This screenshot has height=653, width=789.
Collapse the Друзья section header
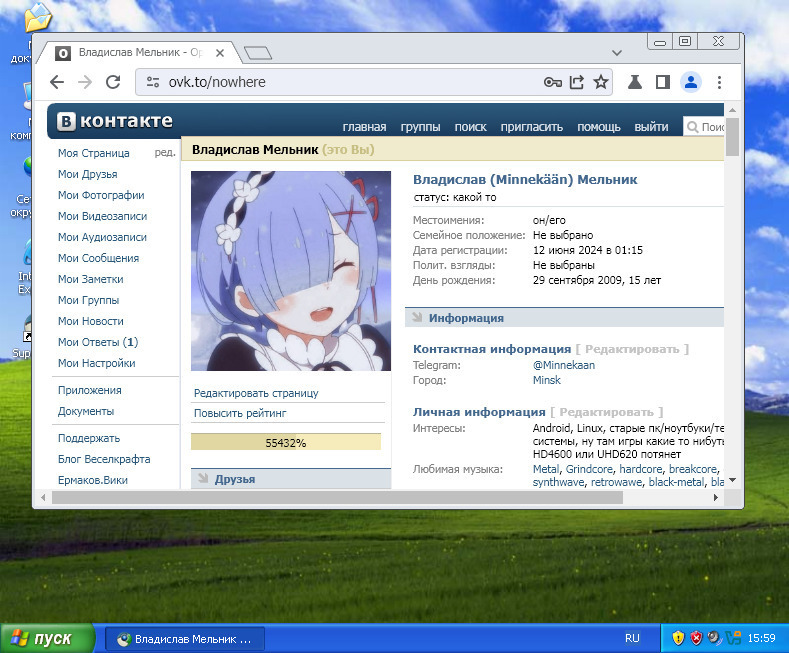coord(291,479)
